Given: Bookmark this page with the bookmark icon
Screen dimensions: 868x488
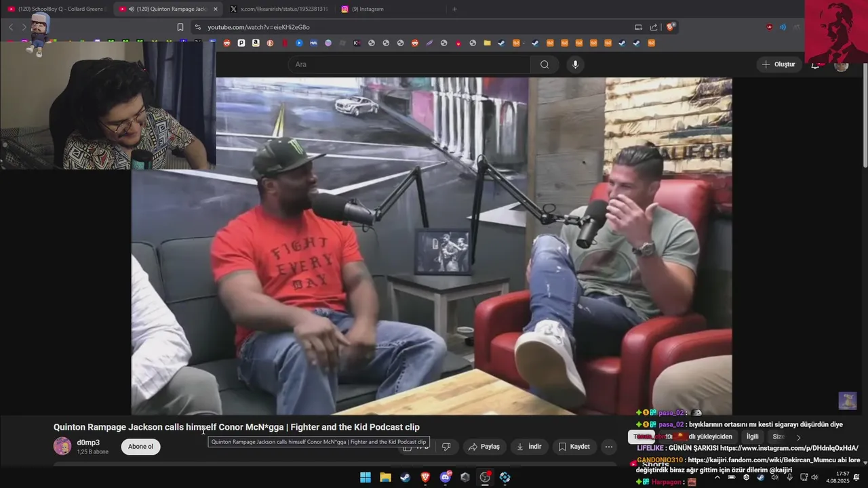Looking at the screenshot, I should [180, 27].
